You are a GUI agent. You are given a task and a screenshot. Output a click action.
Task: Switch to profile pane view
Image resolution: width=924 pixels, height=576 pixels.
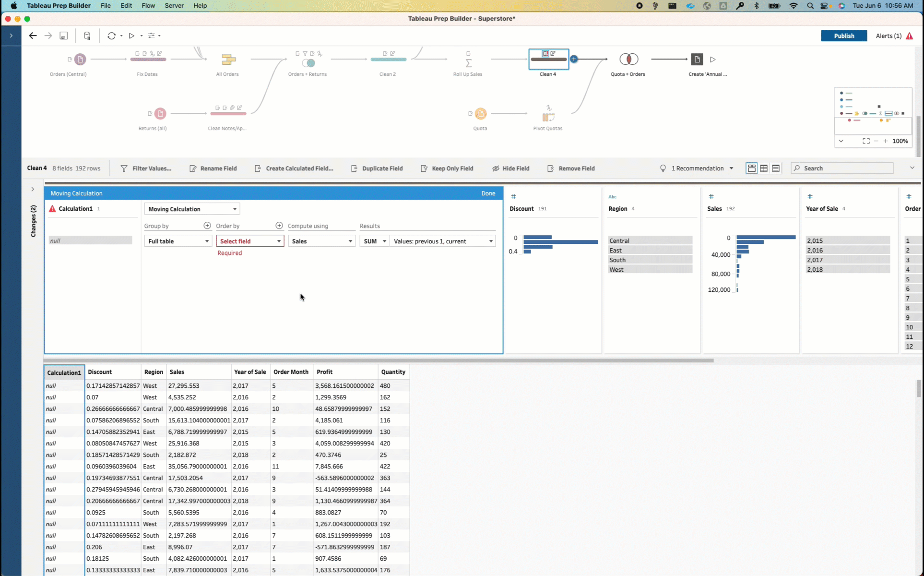coord(751,168)
